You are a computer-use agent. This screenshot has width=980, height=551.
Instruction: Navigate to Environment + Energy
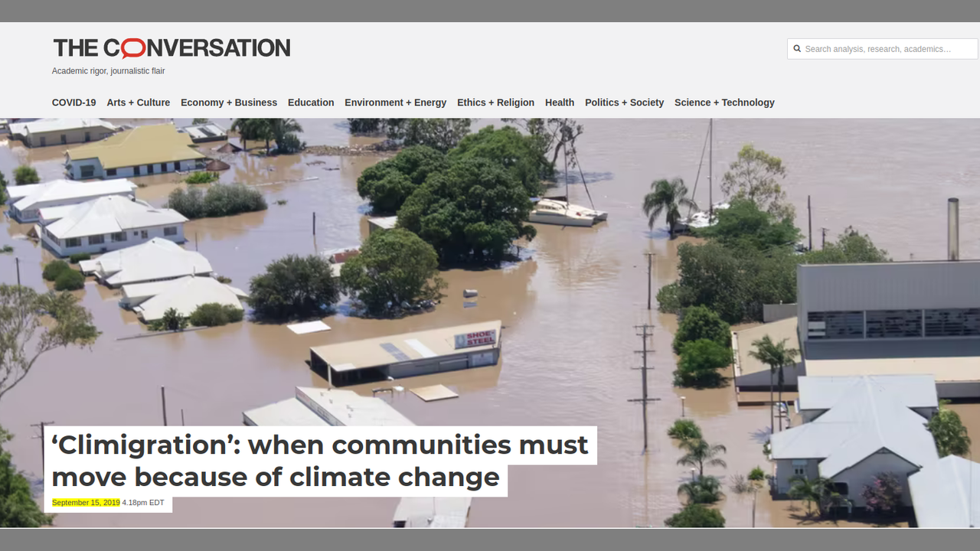[395, 103]
